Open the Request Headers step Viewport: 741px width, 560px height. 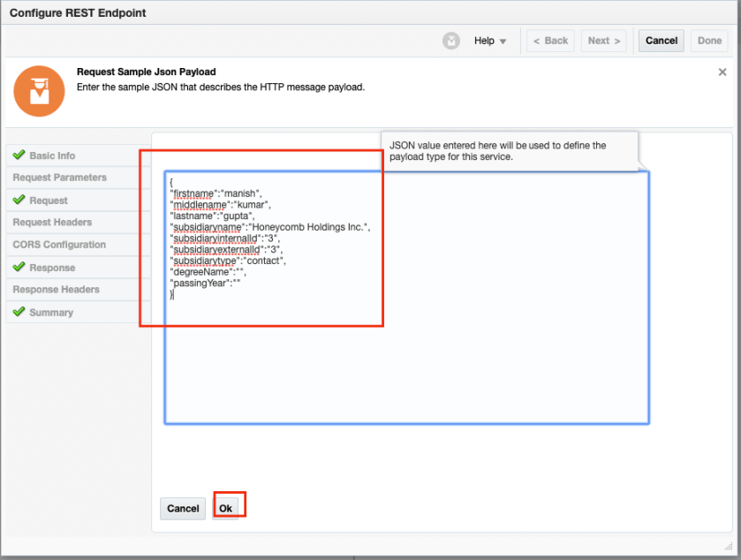pyautogui.click(x=52, y=223)
